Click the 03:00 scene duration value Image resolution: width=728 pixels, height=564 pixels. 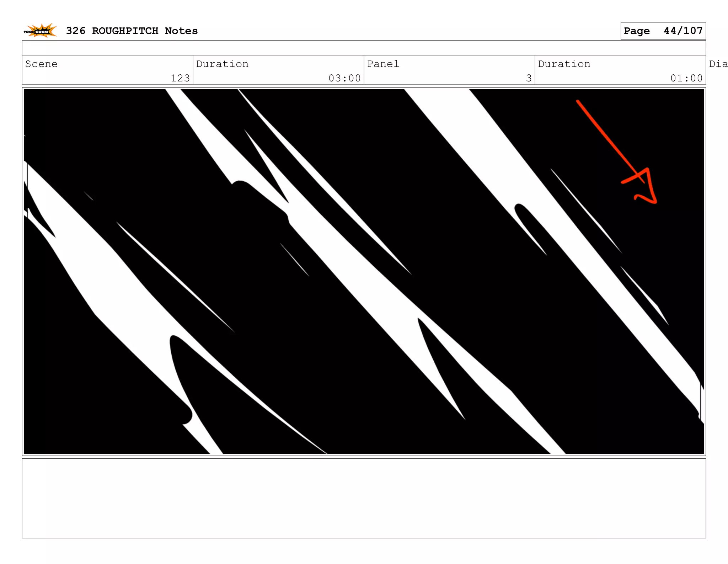point(344,78)
